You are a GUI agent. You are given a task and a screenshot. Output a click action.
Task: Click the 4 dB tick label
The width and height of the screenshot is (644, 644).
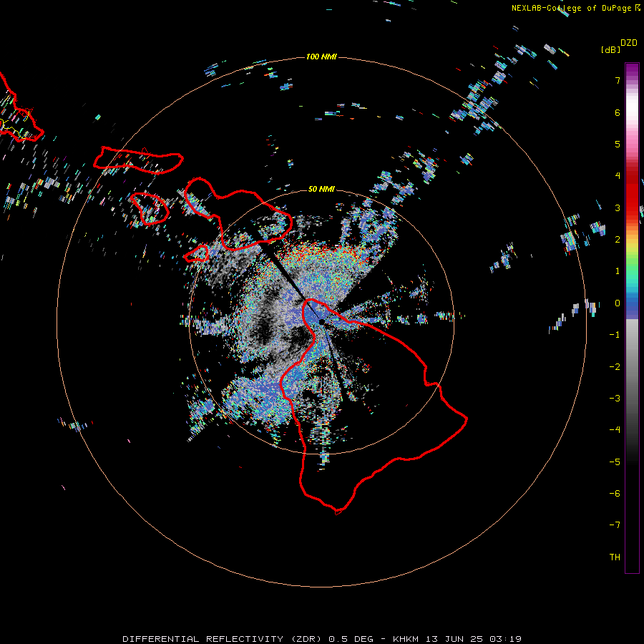click(618, 176)
